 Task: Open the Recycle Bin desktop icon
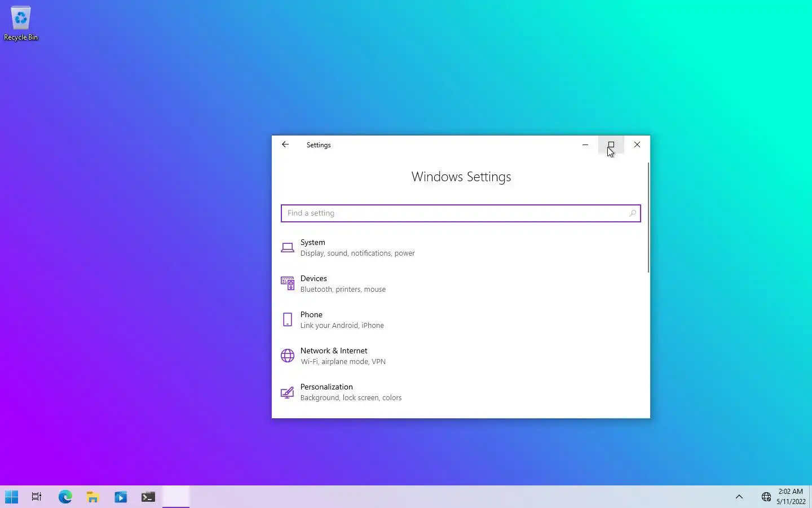click(21, 24)
